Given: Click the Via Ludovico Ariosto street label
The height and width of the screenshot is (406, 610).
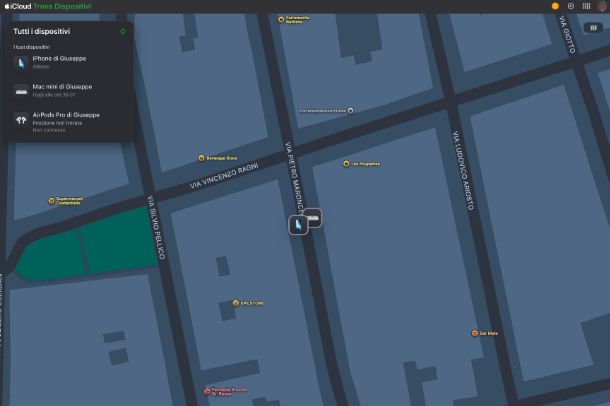Looking at the screenshot, I should tap(463, 170).
